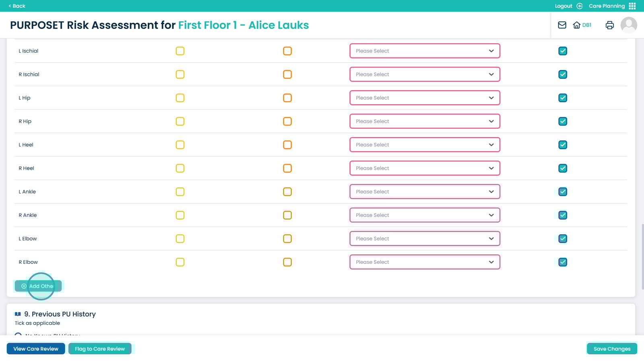Viewport: 644px width, 362px height.
Task: Click the Save Changes button
Action: (x=612, y=349)
